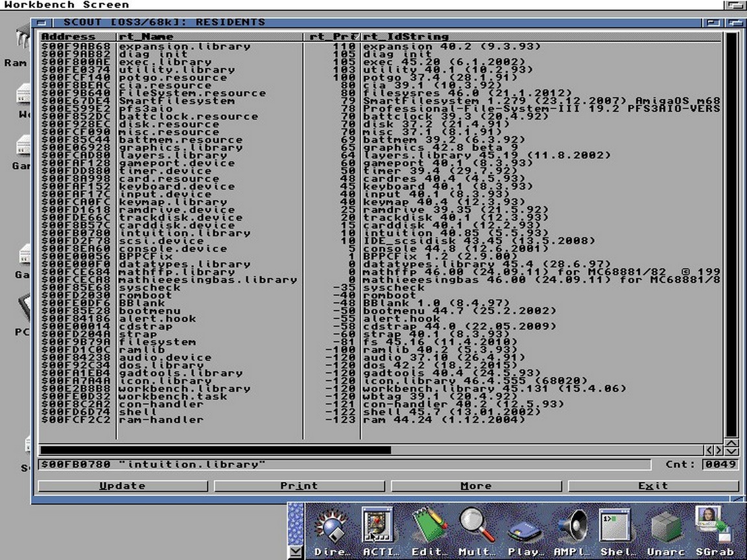Image resolution: width=747 pixels, height=560 pixels.
Task: Select the BPPCFix row
Action: tap(380, 256)
